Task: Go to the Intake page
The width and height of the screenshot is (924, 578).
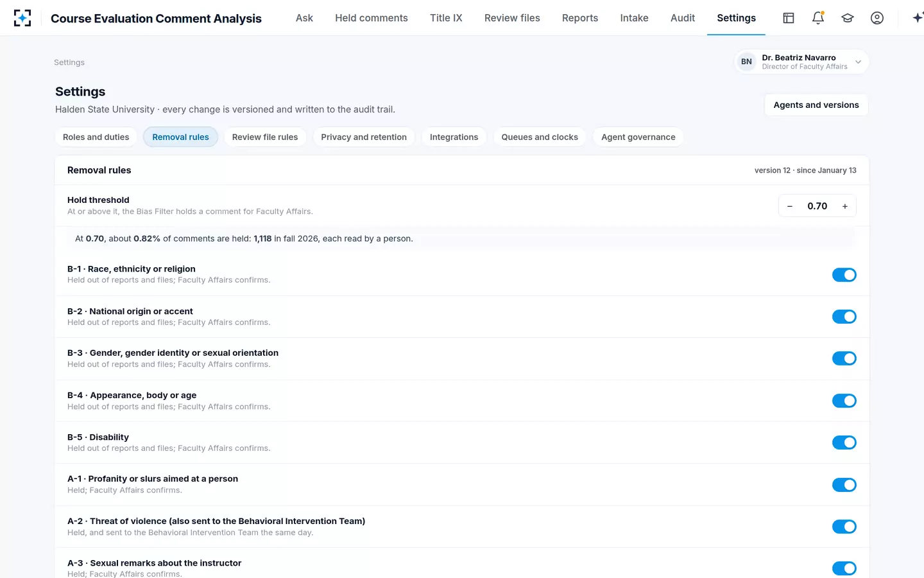Action: pyautogui.click(x=634, y=18)
